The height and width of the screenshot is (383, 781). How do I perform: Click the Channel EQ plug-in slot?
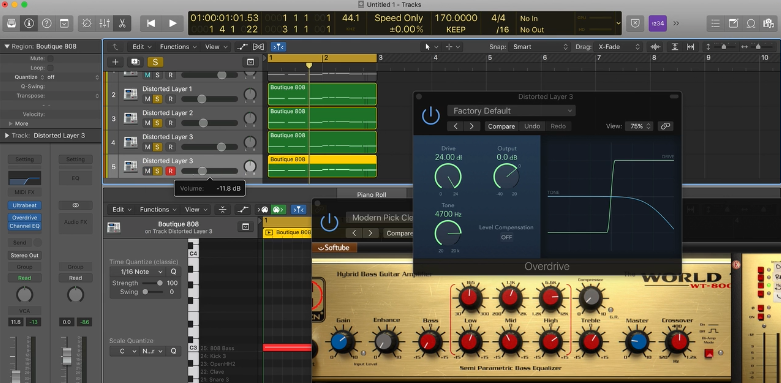(x=24, y=226)
